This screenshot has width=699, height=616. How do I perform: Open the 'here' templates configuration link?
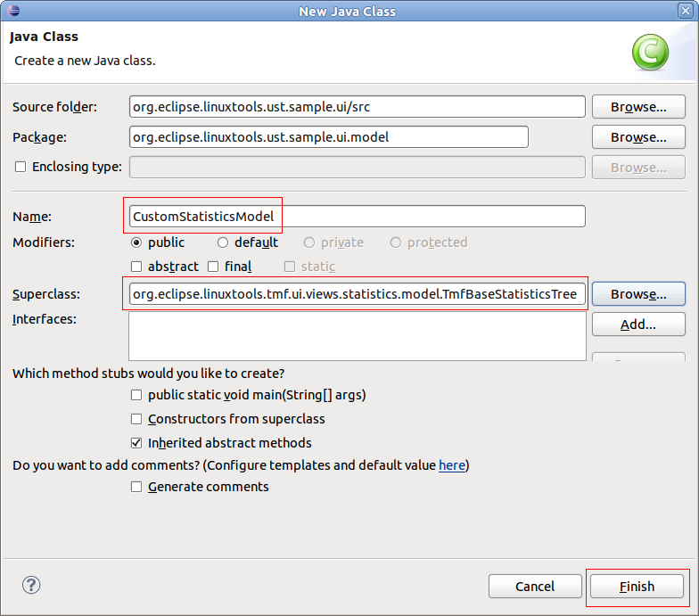451,465
